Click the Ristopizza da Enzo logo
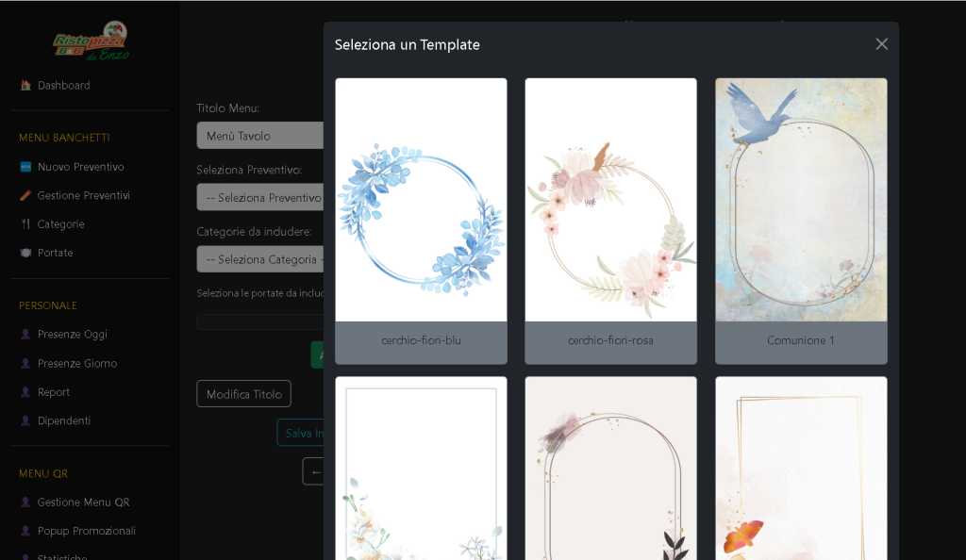The width and height of the screenshot is (966, 560). pos(90,41)
